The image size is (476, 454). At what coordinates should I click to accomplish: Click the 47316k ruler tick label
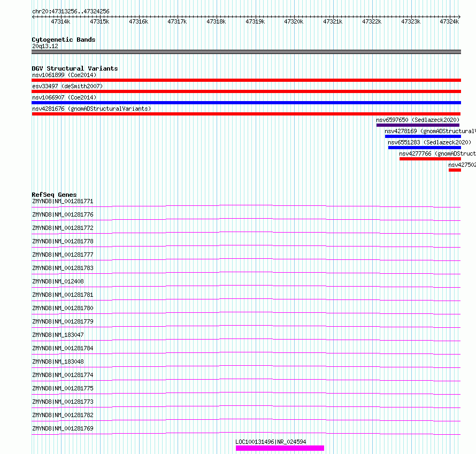(x=139, y=21)
